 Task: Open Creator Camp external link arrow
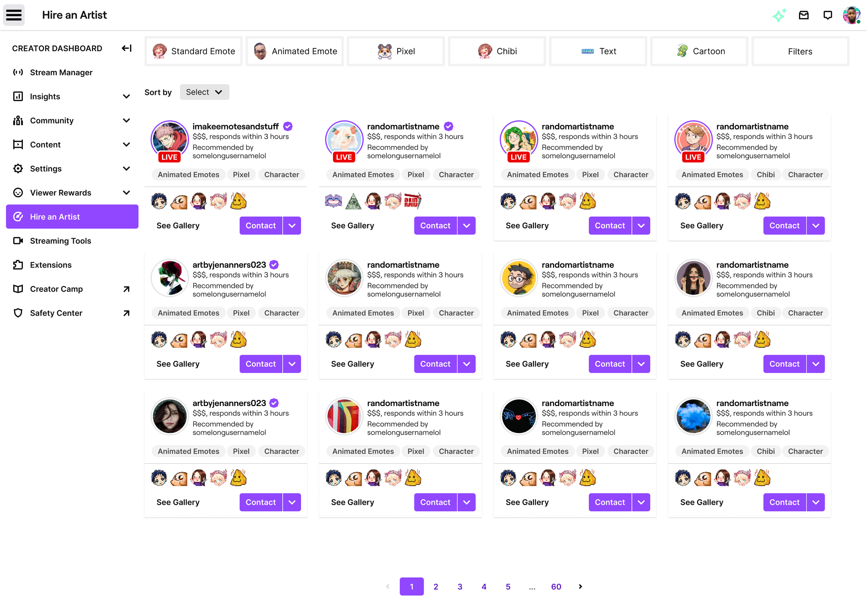(x=126, y=289)
